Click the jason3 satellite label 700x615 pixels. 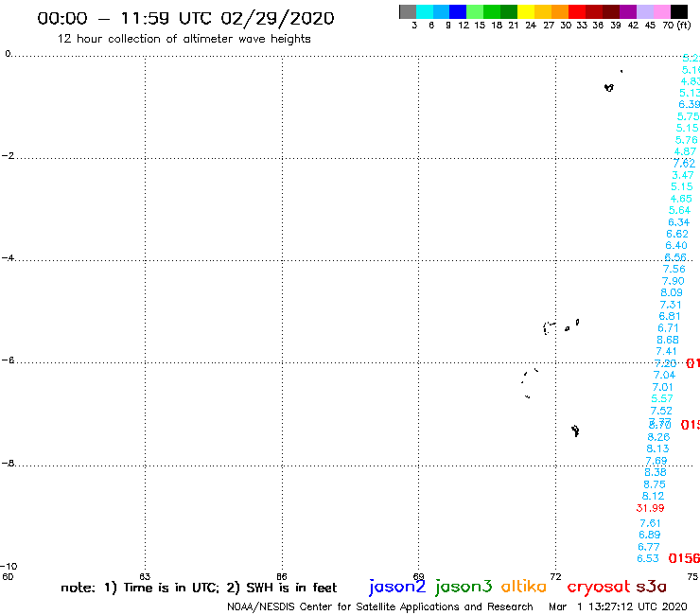[x=464, y=587]
